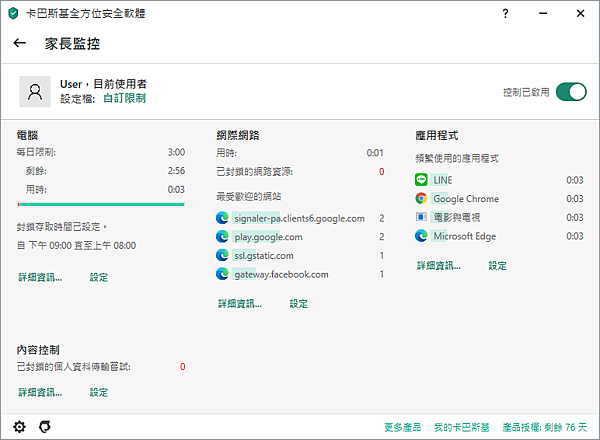Select signaler-pa.clients6.google.com site entry
The height and width of the screenshot is (440, 600).
pyautogui.click(x=299, y=218)
